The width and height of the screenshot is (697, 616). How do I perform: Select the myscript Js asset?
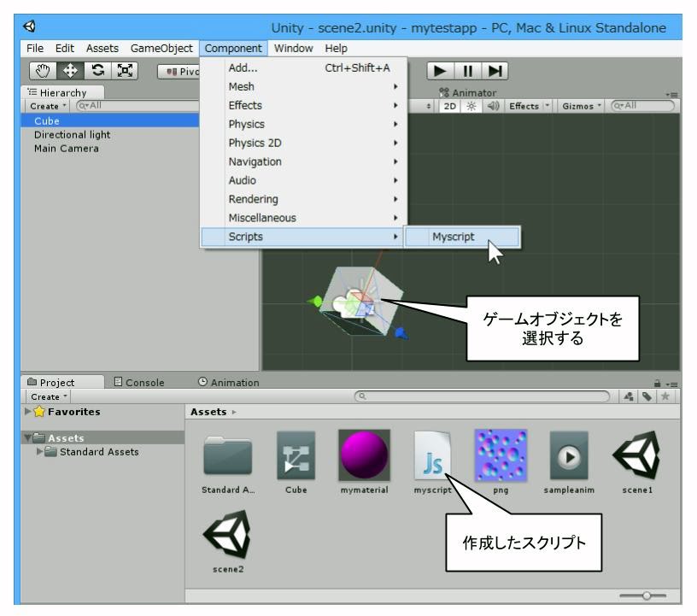tap(432, 462)
